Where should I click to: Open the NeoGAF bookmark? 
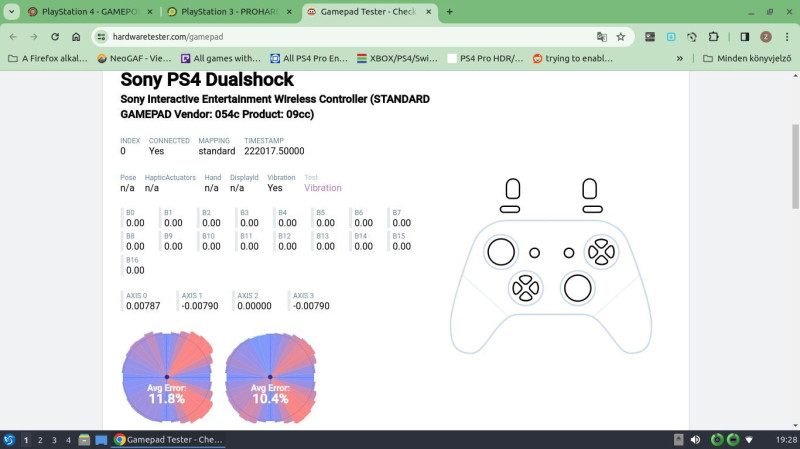point(134,59)
